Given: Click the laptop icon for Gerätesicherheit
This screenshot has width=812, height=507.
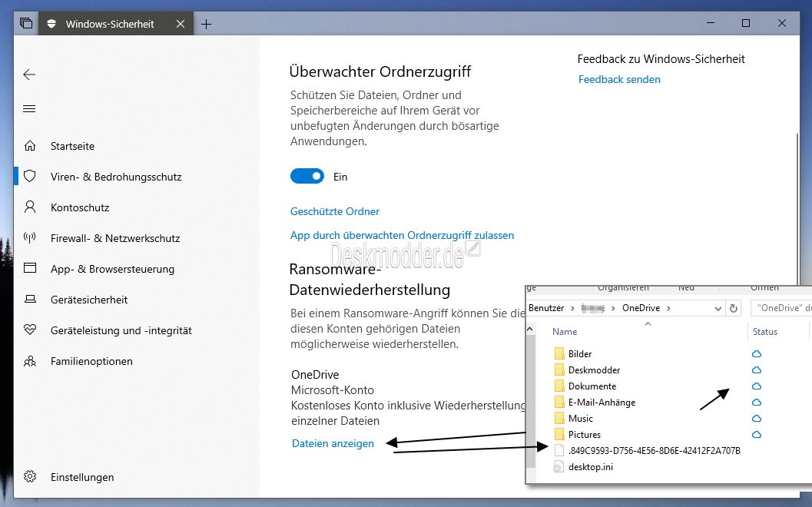Looking at the screenshot, I should (x=30, y=300).
